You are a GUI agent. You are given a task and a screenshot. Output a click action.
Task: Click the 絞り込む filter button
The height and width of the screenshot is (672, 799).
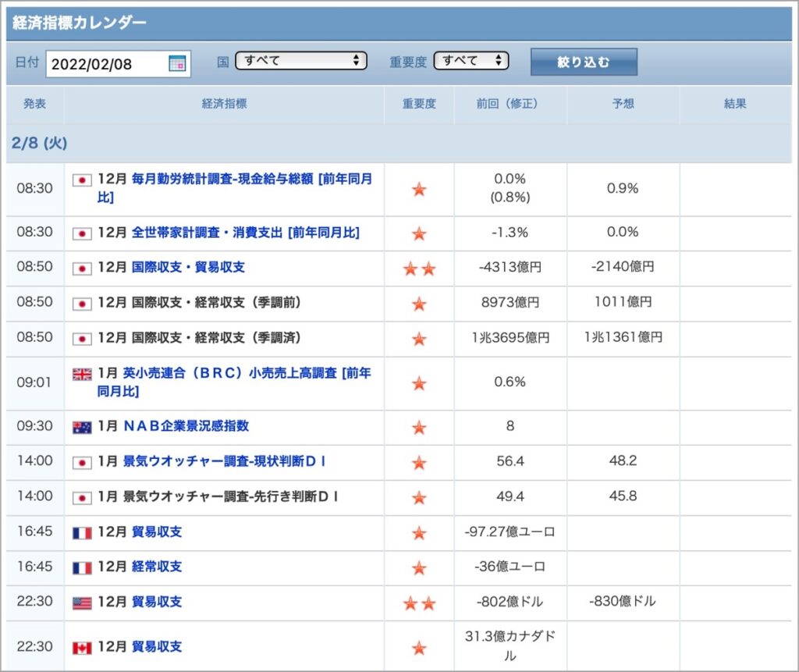(x=584, y=62)
